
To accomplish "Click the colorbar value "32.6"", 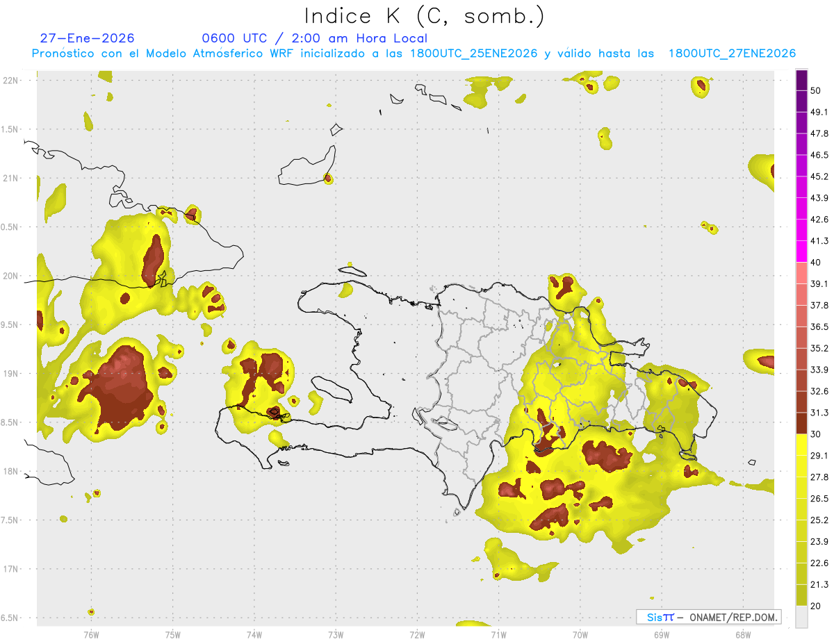I will 819,391.
